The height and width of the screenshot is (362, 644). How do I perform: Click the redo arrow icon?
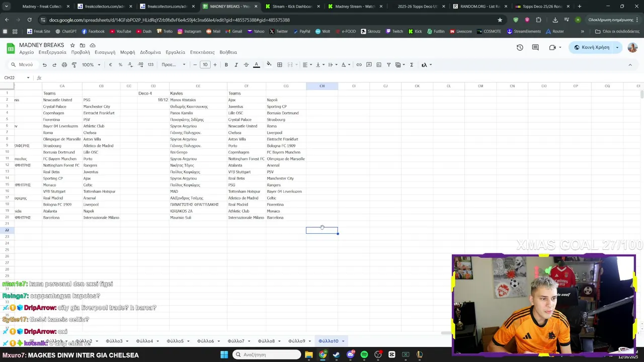pyautogui.click(x=54, y=65)
